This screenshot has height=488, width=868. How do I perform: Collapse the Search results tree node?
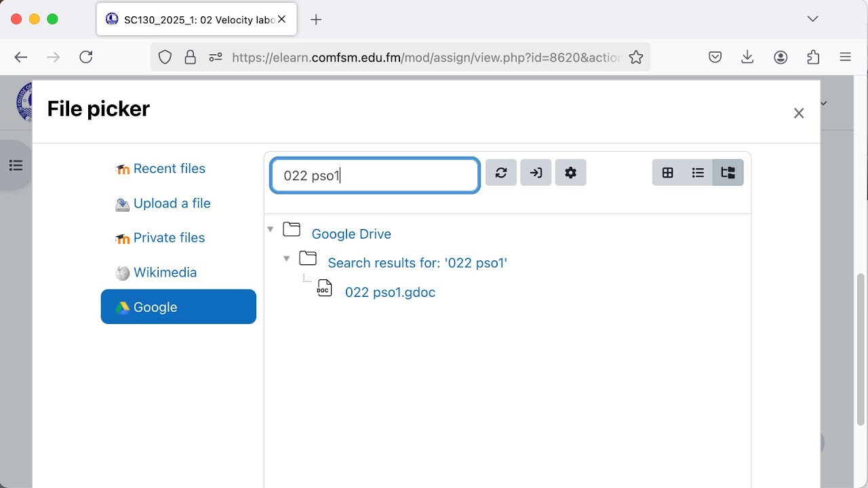pos(286,258)
